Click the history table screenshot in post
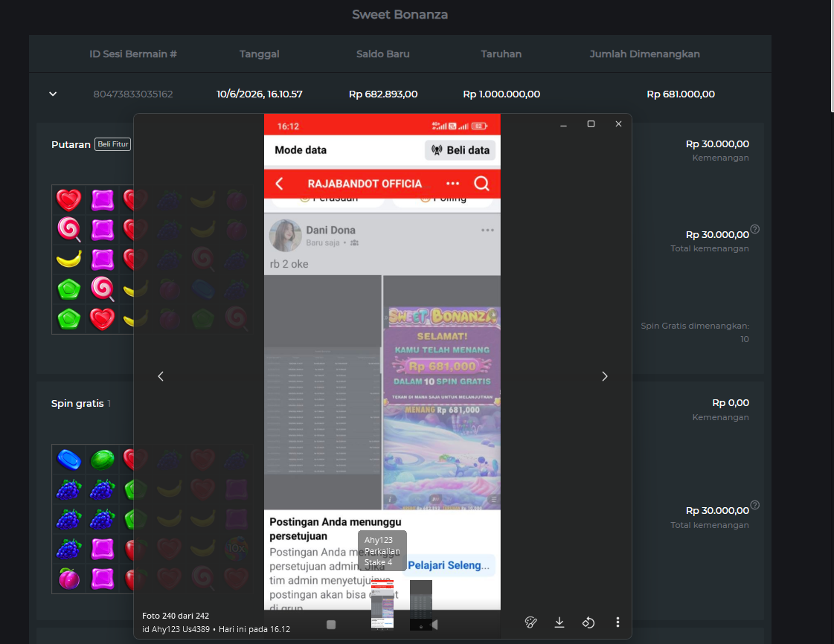The image size is (834, 644). pyautogui.click(x=323, y=393)
